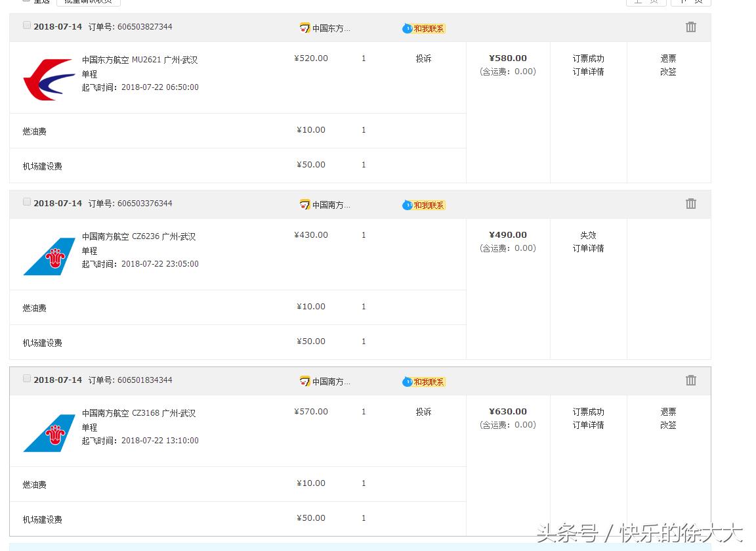This screenshot has height=551, width=756.
Task: Delete order 606501834344 via trash icon
Action: click(690, 380)
